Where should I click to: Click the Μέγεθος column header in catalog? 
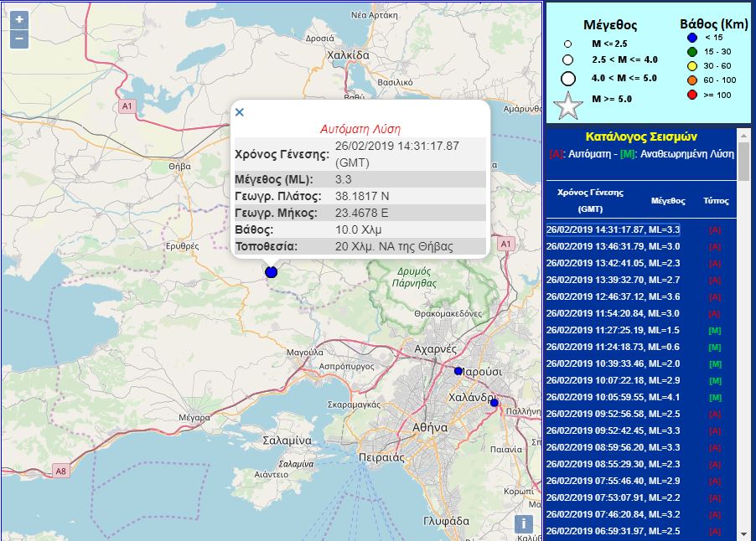point(668,201)
